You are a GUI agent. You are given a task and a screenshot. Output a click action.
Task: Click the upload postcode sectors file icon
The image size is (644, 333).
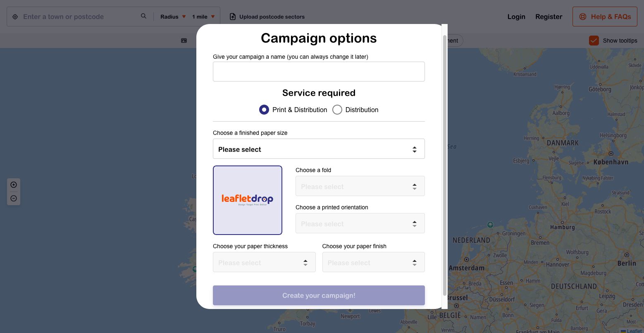point(232,17)
